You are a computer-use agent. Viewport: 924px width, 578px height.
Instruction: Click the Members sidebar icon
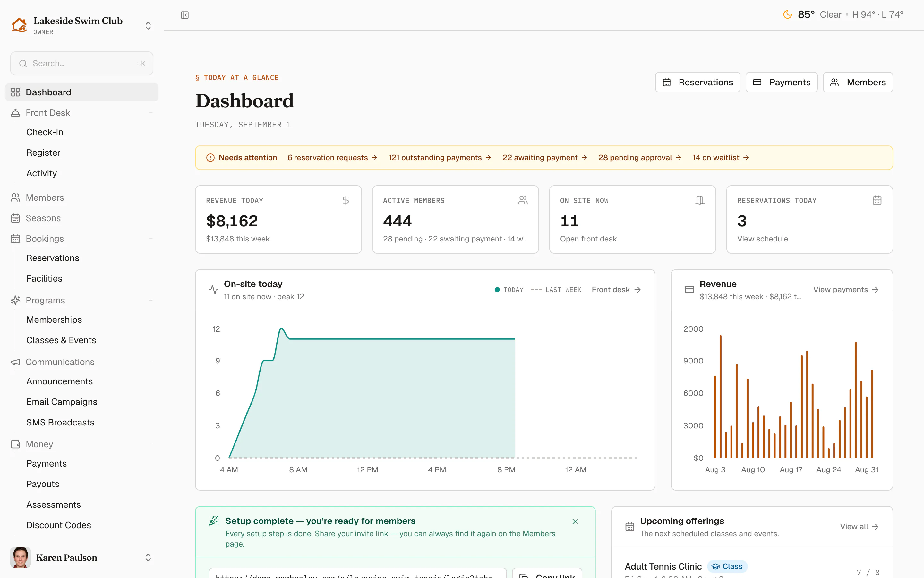[x=15, y=197]
